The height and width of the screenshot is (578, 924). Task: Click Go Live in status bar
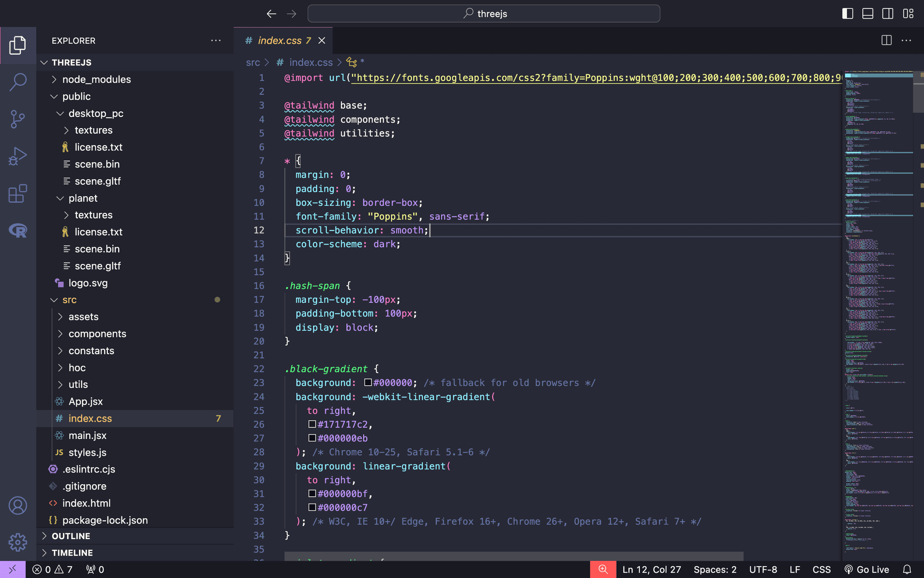pyautogui.click(x=867, y=569)
